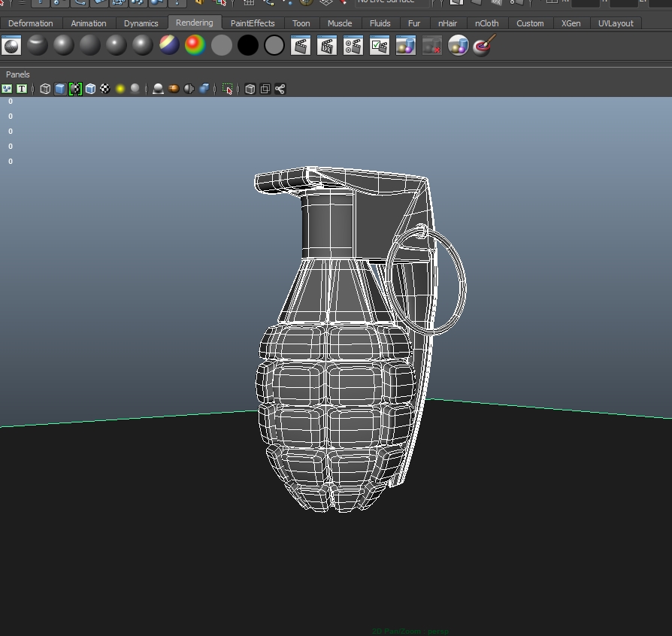
Task: Click the T icon in panel toolbar
Action: tap(22, 89)
